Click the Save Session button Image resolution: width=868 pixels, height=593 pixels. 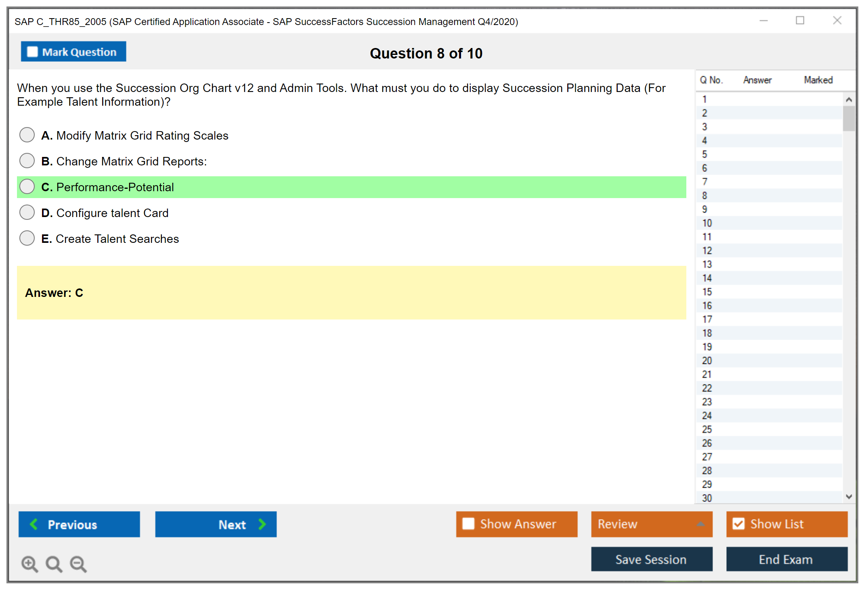(x=651, y=559)
